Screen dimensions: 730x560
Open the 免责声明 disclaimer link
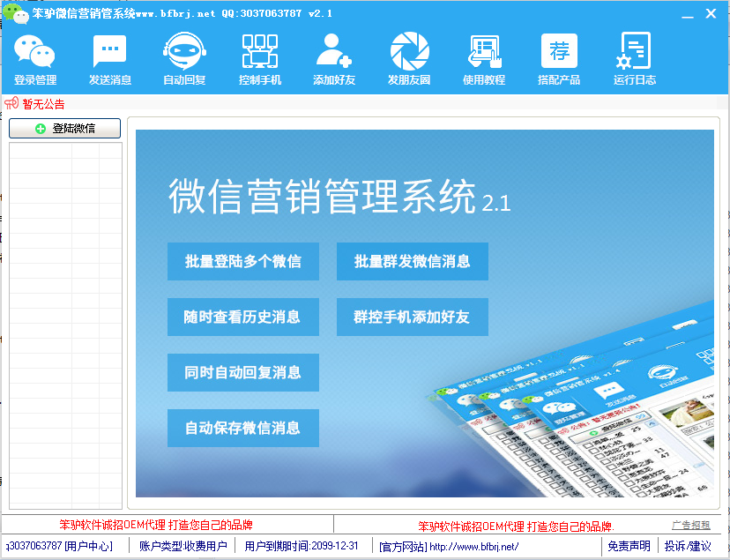pyautogui.click(x=629, y=546)
